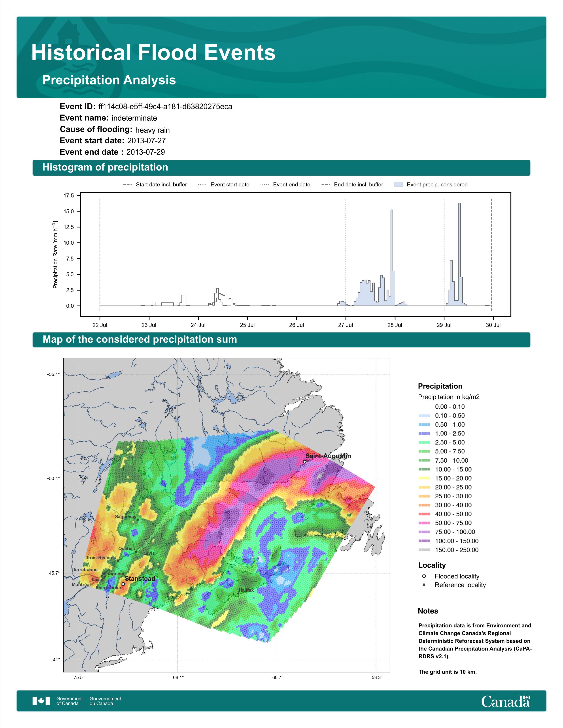Click the Event ID value text
563x728 pixels.
pos(165,107)
